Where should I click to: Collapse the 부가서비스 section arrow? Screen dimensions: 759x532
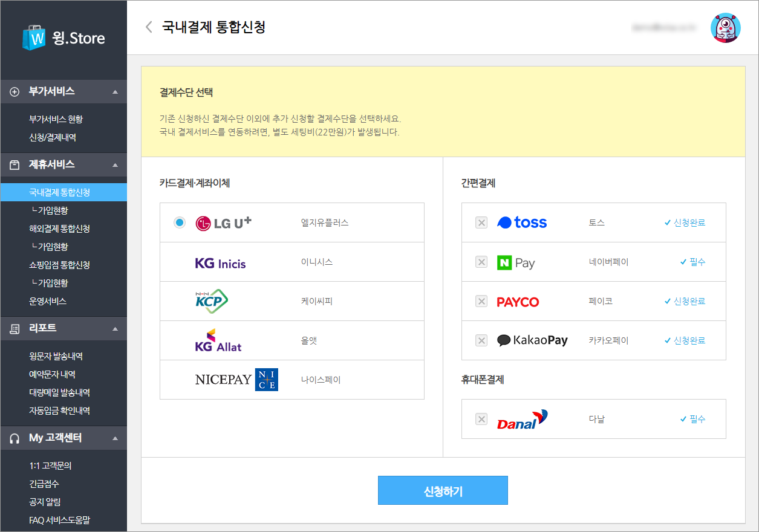pos(115,92)
